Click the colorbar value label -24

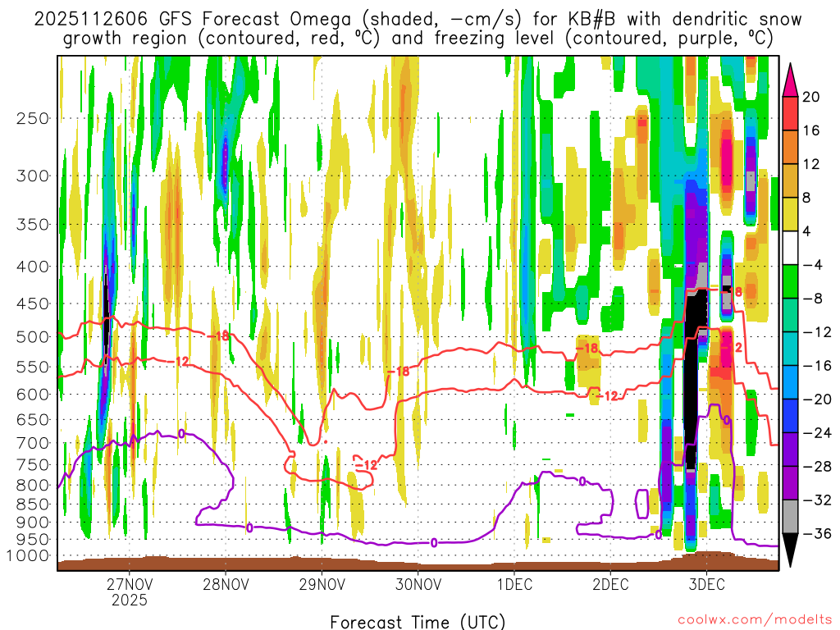coord(817,433)
